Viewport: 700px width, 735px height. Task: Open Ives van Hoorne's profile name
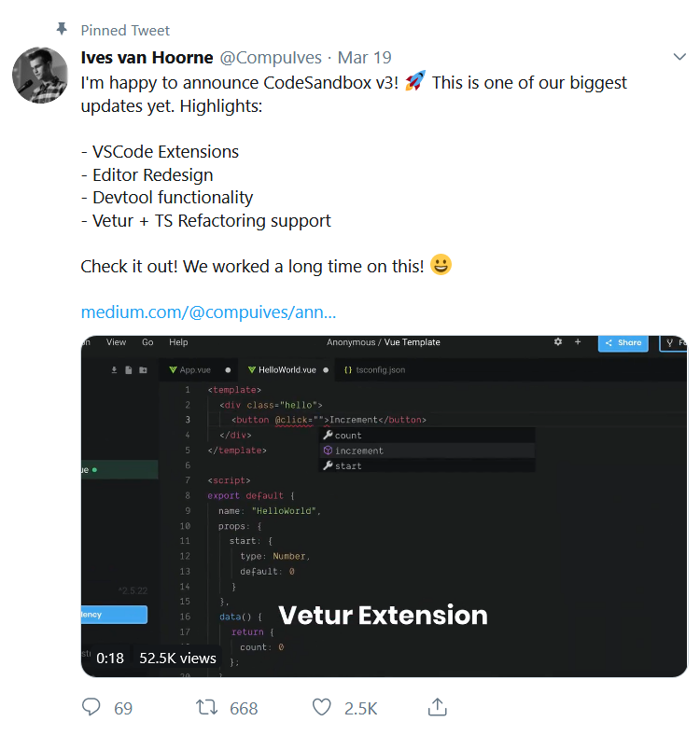coord(147,58)
